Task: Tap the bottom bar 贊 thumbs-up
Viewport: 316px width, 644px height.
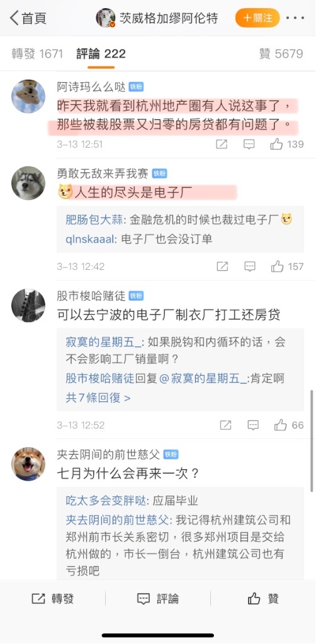Action: coord(263,599)
